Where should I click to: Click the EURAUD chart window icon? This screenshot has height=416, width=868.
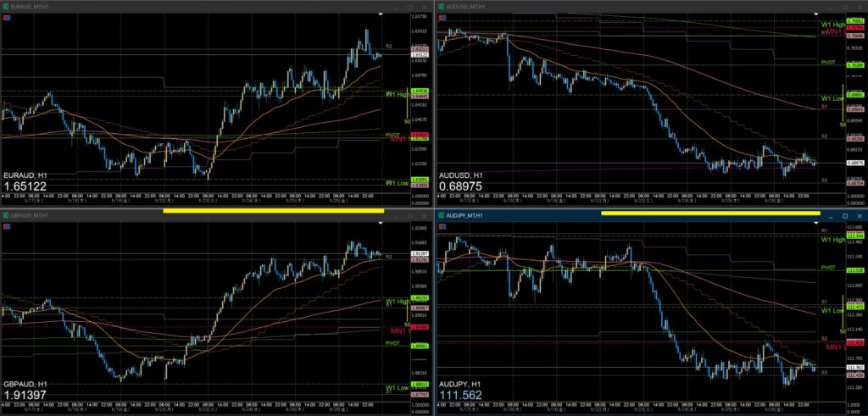5,7
